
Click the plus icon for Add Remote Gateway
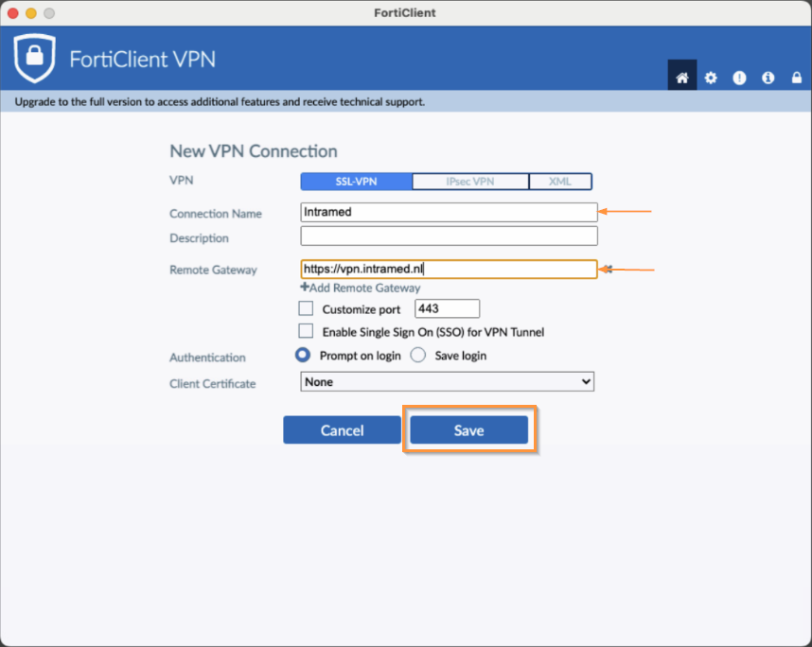point(305,288)
